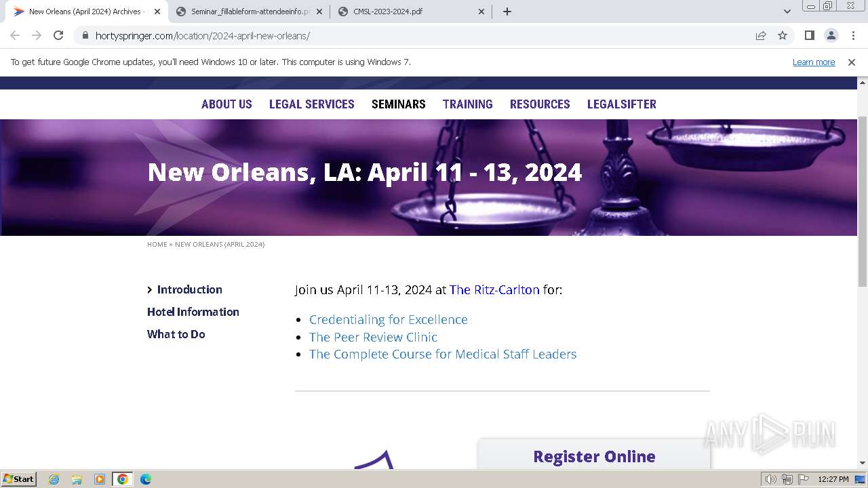The width and height of the screenshot is (868, 488).
Task: Click the Show desktop monitor icon
Action: tap(860, 479)
